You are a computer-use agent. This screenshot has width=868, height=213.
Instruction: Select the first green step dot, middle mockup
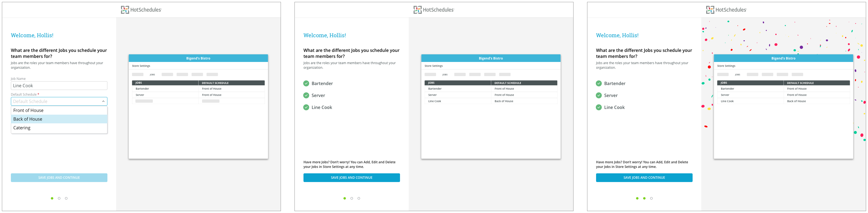pos(344,198)
